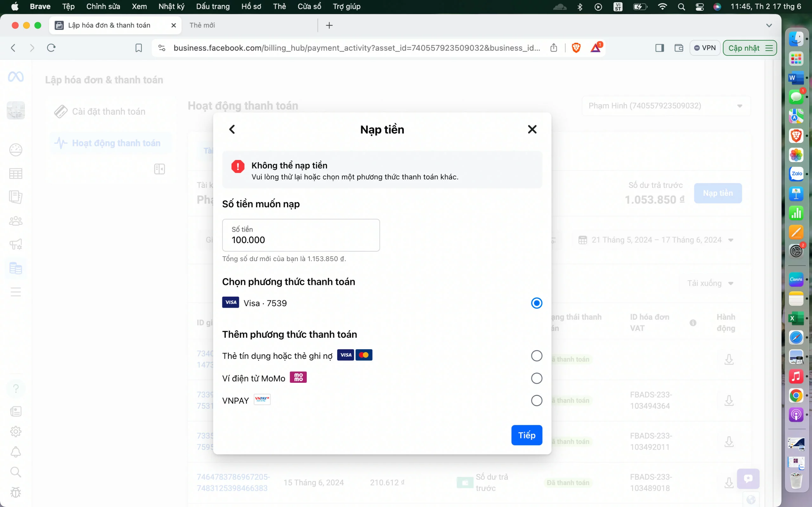The image size is (812, 507).
Task: Bookmark this page icon
Action: 139,48
